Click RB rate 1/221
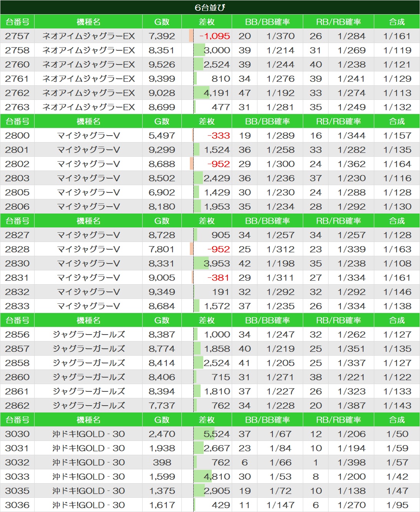Viewport: 420px width, 512px height. [352, 377]
